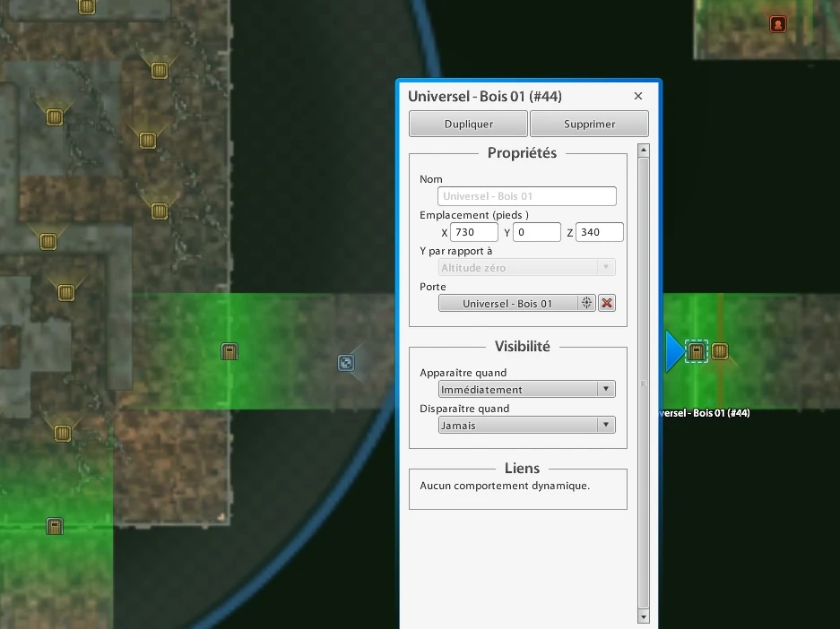Click the target picker icon beside Porte
The width and height of the screenshot is (840, 629).
[x=586, y=303]
